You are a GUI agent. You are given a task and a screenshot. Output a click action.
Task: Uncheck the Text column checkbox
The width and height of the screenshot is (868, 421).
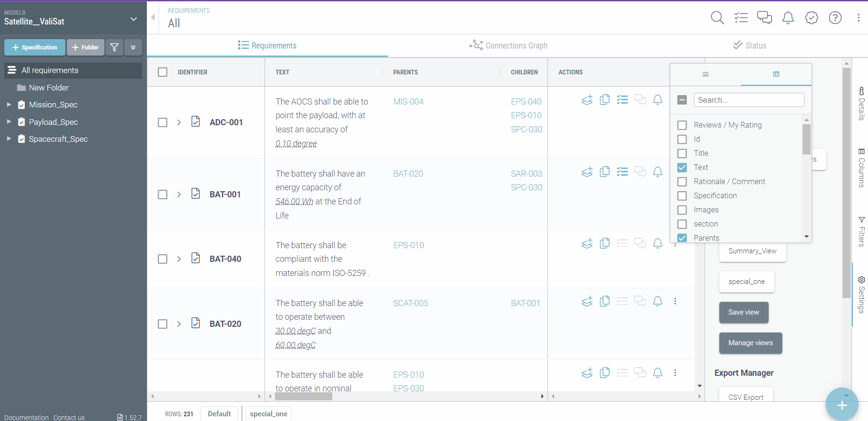(x=682, y=168)
